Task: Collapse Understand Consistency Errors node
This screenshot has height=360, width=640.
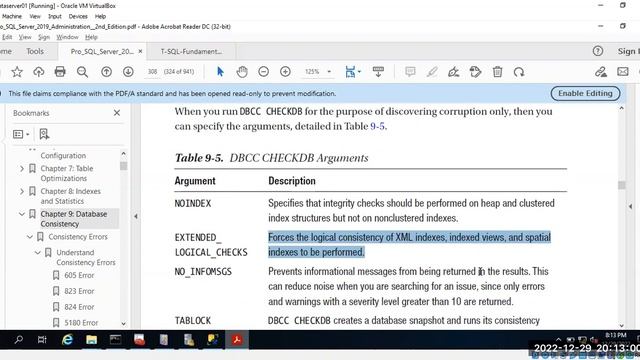Action: point(38,253)
